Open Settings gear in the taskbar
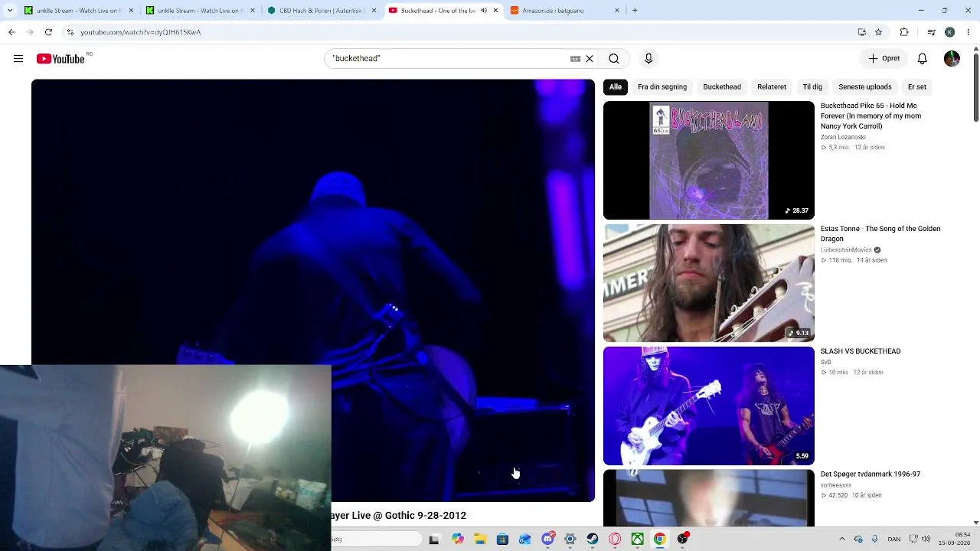The width and height of the screenshot is (980, 551). click(570, 540)
